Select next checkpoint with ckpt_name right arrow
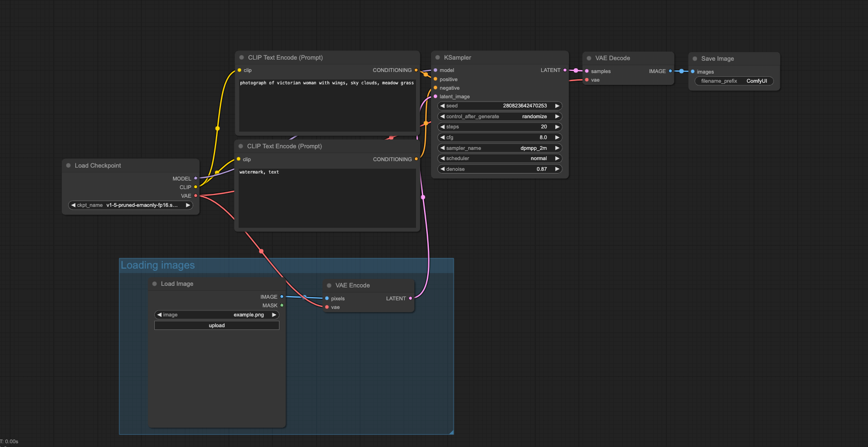This screenshot has height=447, width=868. [188, 205]
